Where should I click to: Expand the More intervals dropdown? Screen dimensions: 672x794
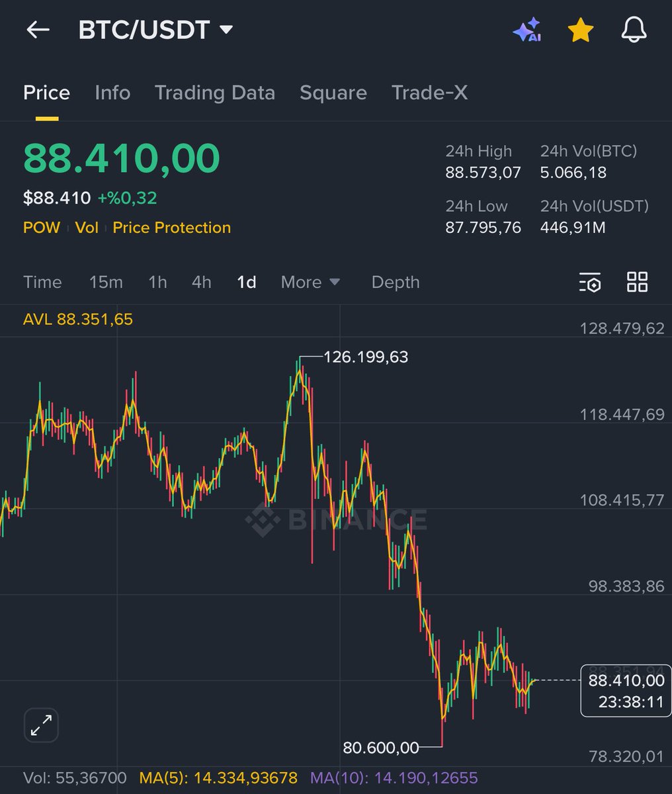pos(310,283)
